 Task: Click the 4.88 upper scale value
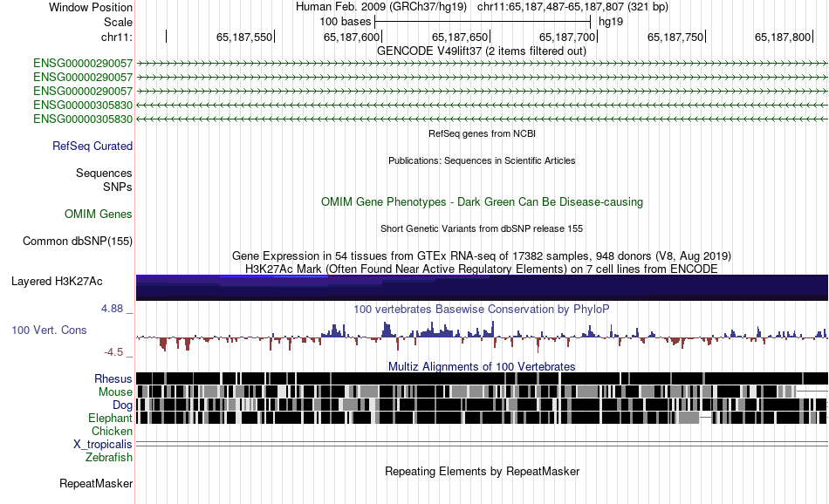(112, 309)
